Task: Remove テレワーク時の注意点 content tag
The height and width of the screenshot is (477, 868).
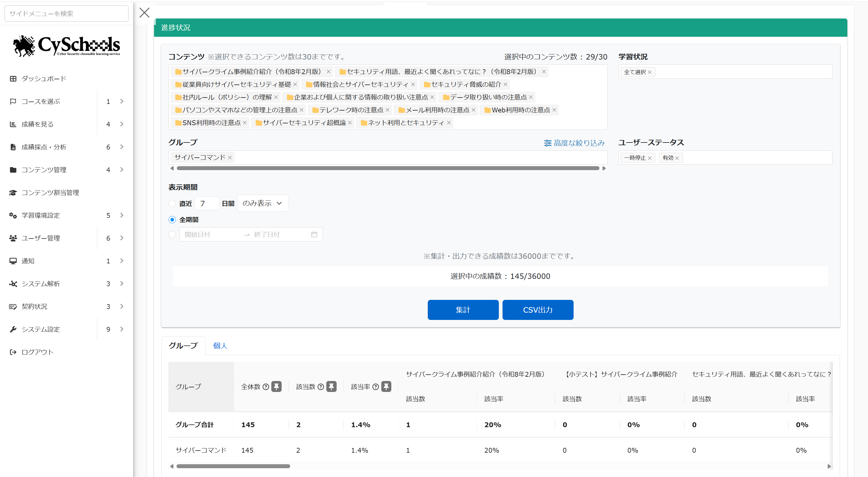Action: tap(387, 110)
